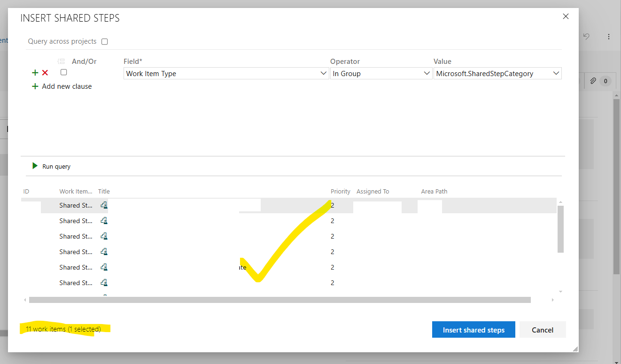Viewport: 621px width, 364px height.
Task: Open the Operator dropdown showing In Group
Action: (381, 73)
